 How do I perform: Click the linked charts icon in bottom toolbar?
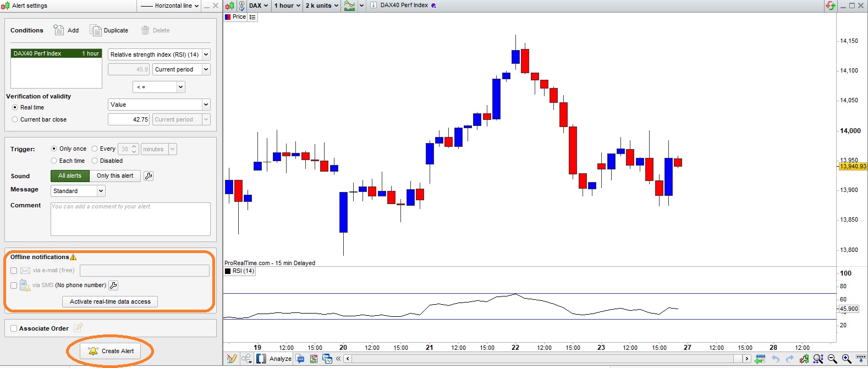327,359
